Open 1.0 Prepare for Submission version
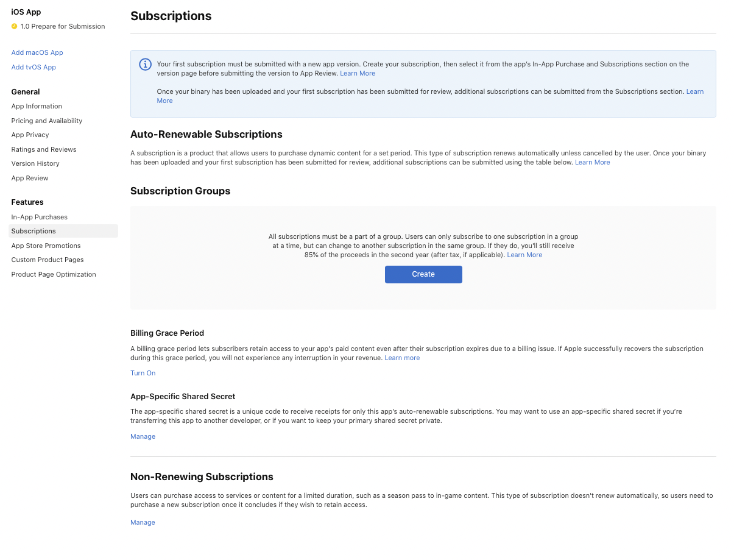This screenshot has height=560, width=734. pos(63,26)
